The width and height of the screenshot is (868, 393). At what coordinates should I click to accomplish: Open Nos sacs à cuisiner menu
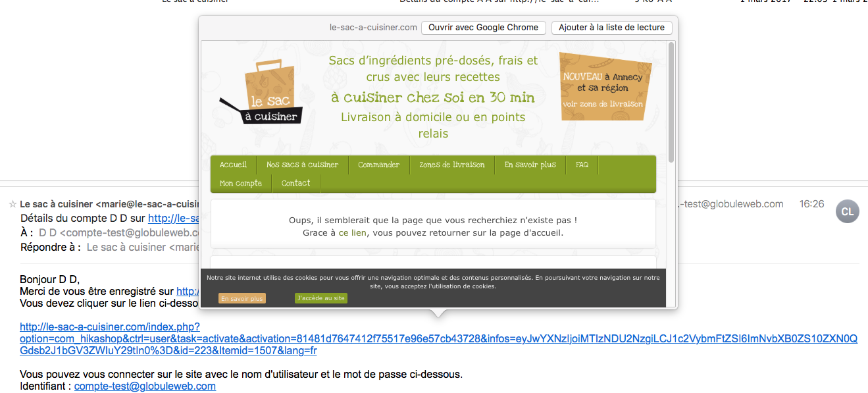click(x=302, y=165)
